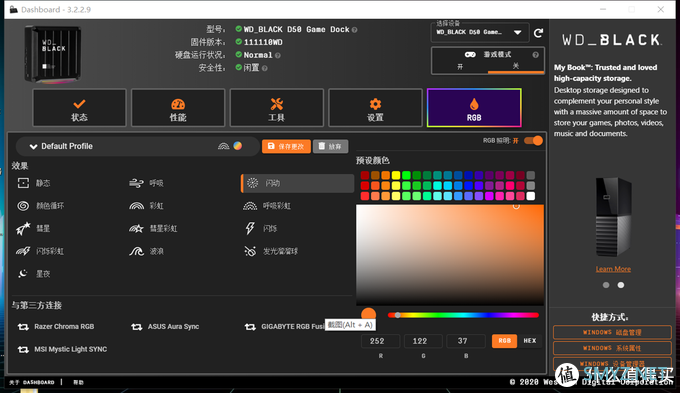
Task: Click WINDOWS 系统属性 shortcut button
Action: (x=612, y=348)
